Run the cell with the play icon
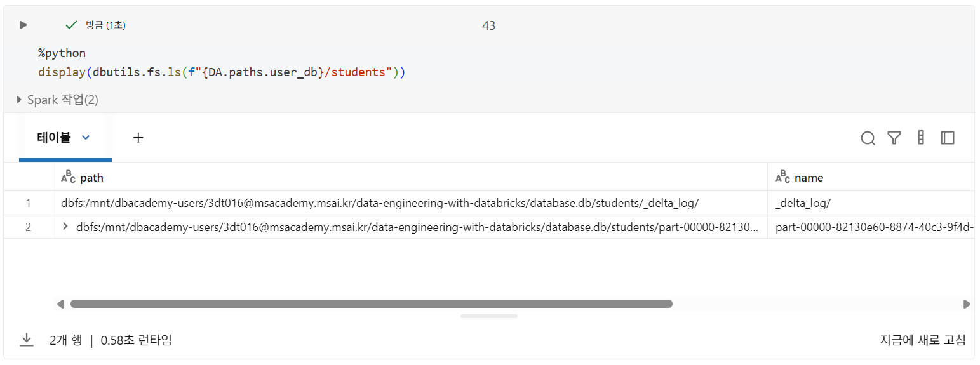This screenshot has height=365, width=980. click(x=23, y=25)
